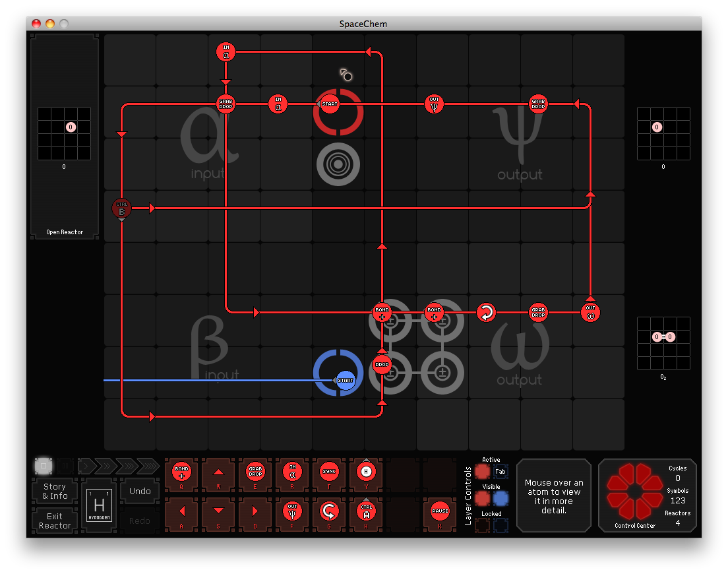Click the Cycles counter value
This screenshot has height=574, width=728.
pyautogui.click(x=677, y=478)
